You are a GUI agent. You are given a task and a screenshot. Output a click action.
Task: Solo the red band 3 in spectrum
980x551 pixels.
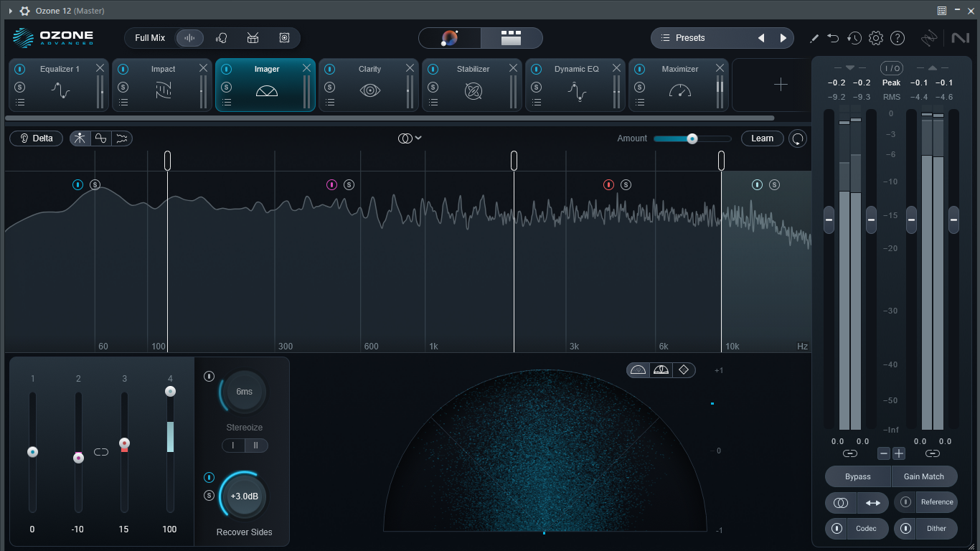(626, 184)
